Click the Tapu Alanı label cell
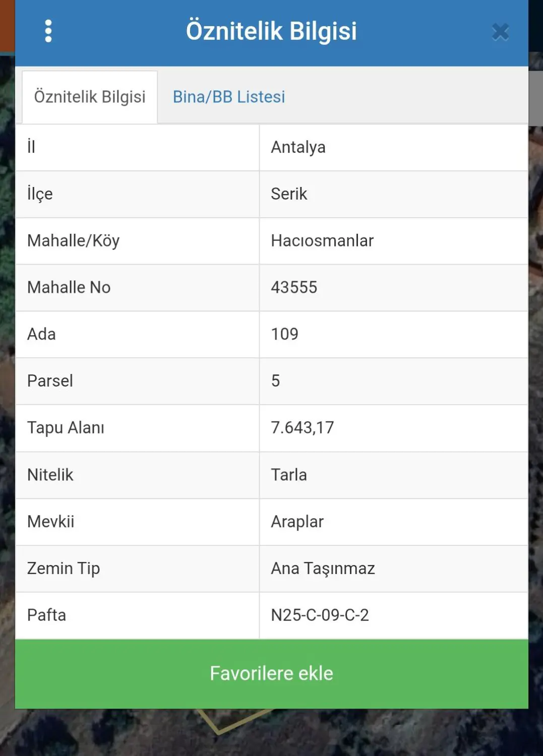Viewport: 543px width, 756px height. (x=137, y=428)
